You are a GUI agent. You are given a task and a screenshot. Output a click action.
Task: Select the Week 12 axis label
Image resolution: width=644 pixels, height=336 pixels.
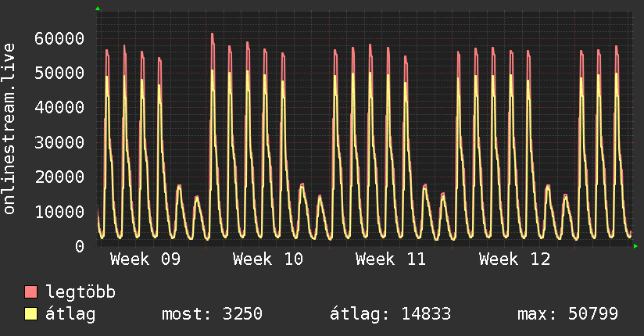pos(514,259)
